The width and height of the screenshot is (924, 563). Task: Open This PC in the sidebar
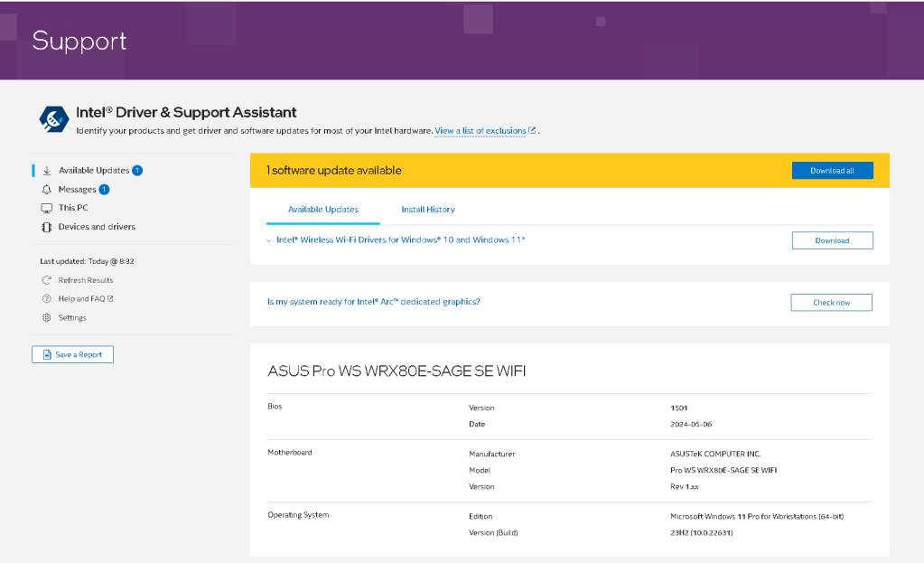pos(73,208)
